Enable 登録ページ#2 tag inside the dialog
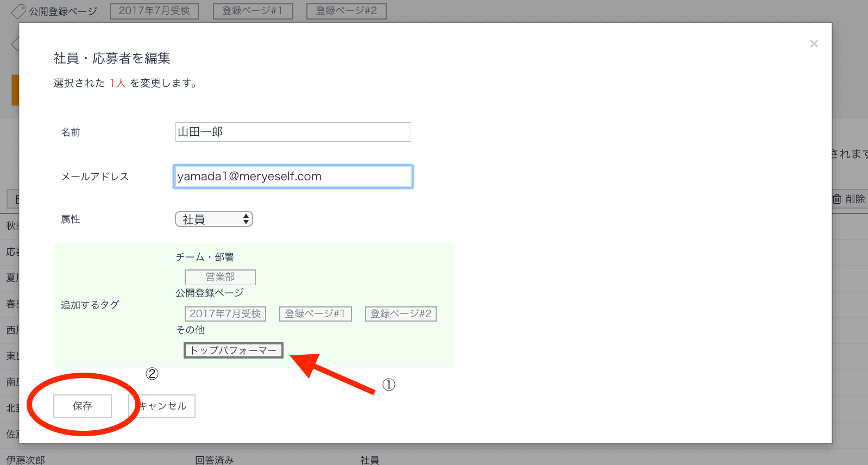Screen dimensions: 868x465 point(400,314)
